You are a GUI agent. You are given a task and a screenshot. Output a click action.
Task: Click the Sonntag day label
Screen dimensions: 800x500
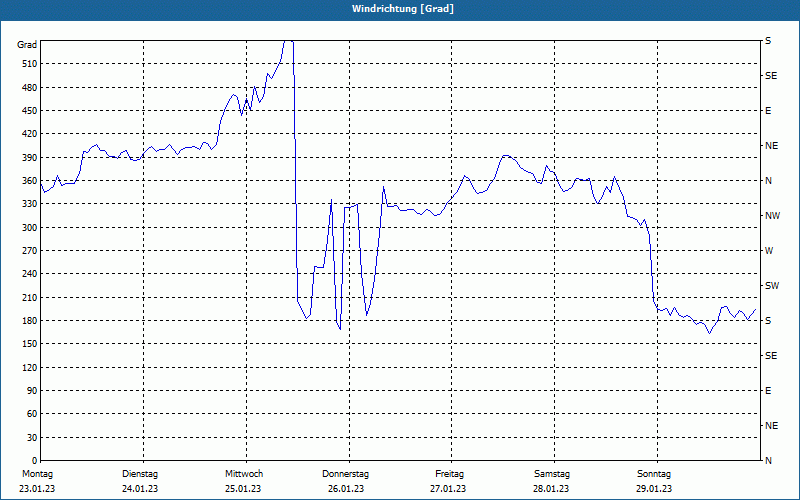pos(654,474)
